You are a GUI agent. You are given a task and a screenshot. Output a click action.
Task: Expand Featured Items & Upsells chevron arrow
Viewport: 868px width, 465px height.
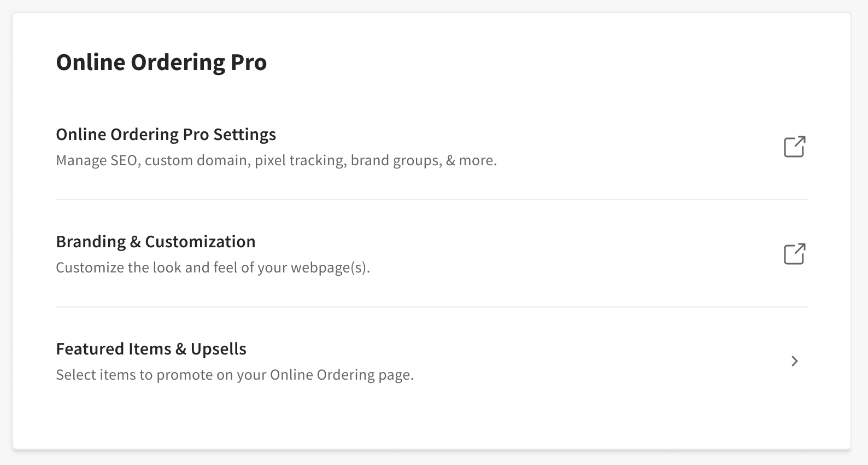(x=795, y=361)
